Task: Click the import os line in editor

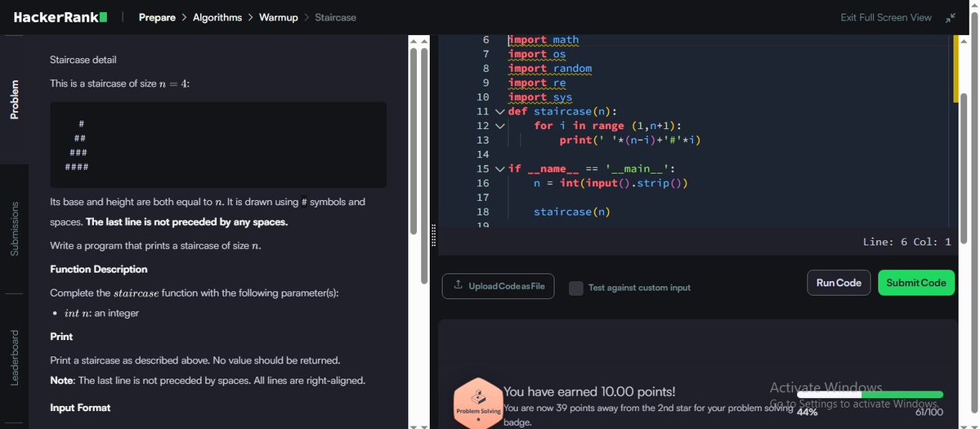Action: (537, 54)
